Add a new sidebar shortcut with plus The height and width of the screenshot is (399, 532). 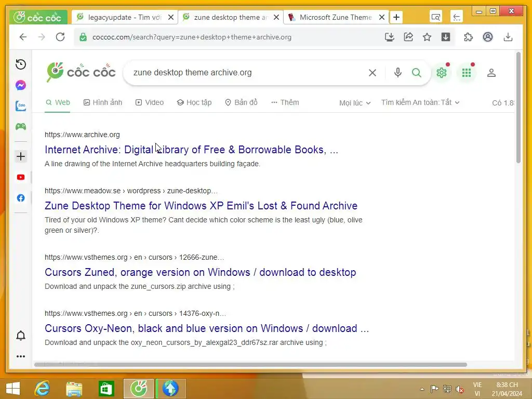coord(21,156)
